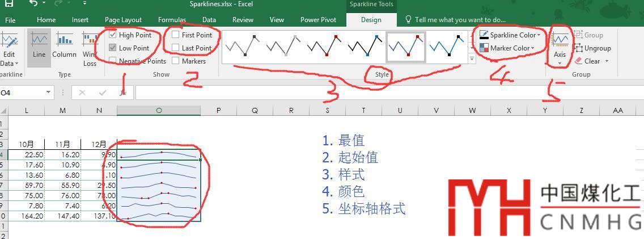The height and width of the screenshot is (239, 644).
Task: Toggle the Markers checkbox
Action: point(176,61)
